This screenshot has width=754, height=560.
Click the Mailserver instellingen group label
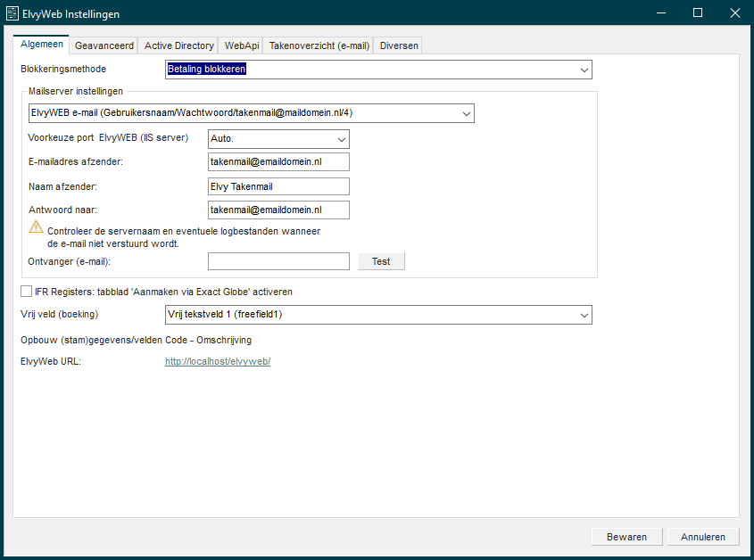(x=76, y=91)
